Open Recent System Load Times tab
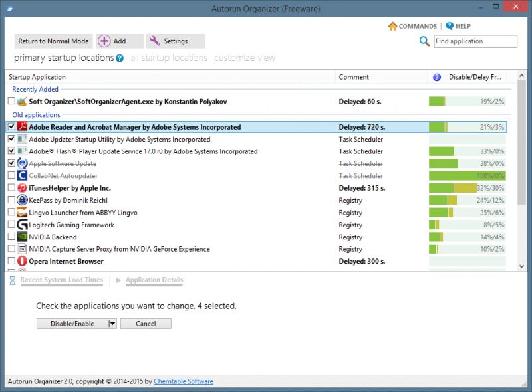The width and height of the screenshot is (532, 392). click(x=61, y=280)
